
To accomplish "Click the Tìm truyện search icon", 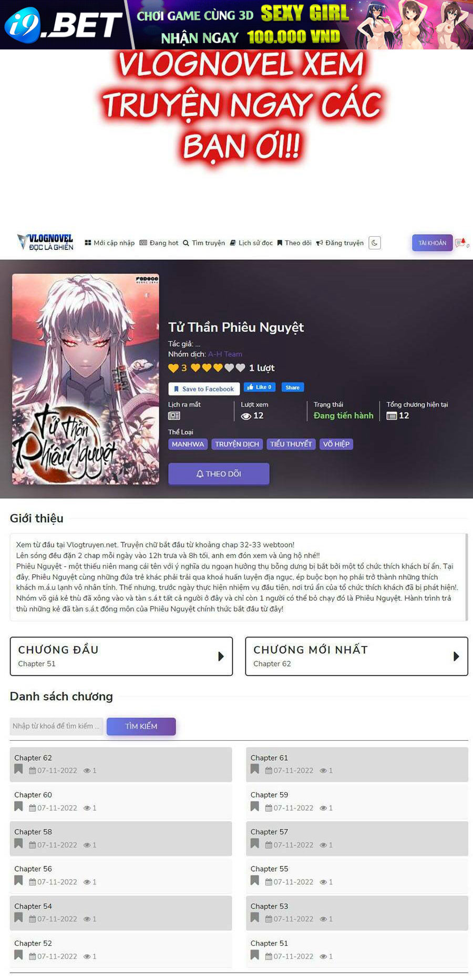I will (186, 243).
